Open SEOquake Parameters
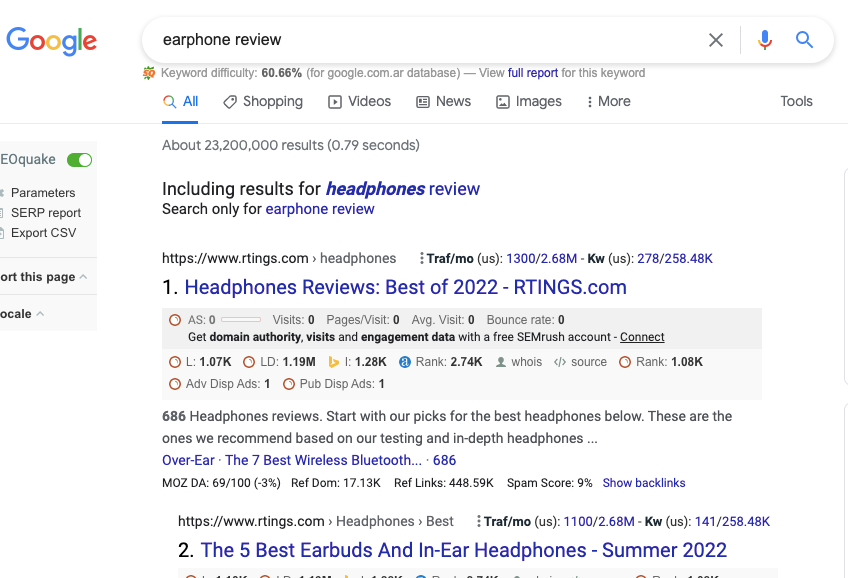848x578 pixels. (43, 192)
